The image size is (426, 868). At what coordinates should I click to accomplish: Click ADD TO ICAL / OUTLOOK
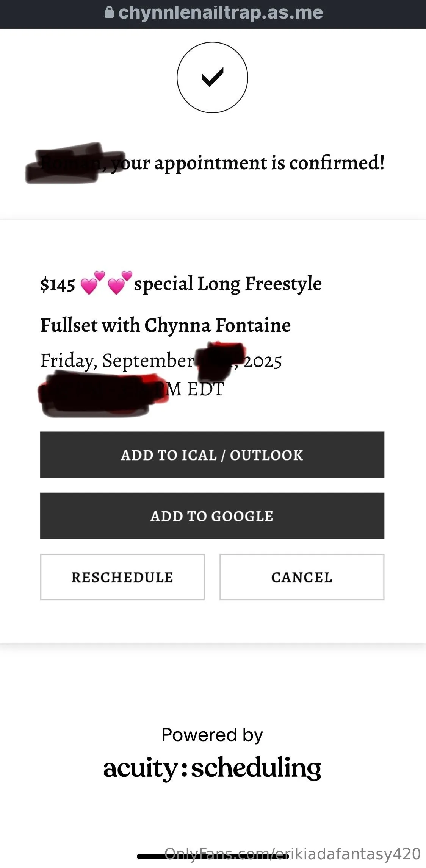point(212,456)
